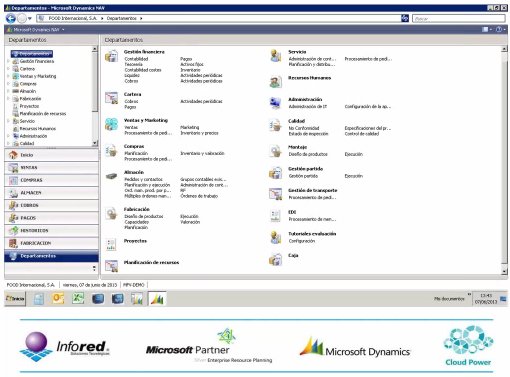Click the Windows Inicio start button
This screenshot has width=510, height=377.
(15, 298)
